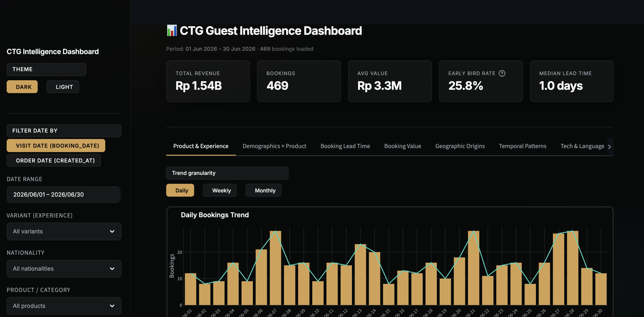Switch theme to Light
The width and height of the screenshot is (644, 317).
point(63,87)
